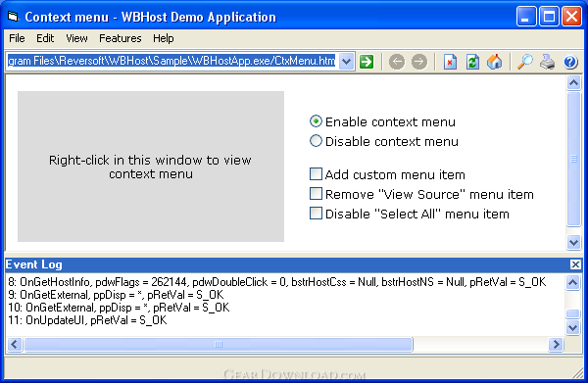The width and height of the screenshot is (588, 383).
Task: Click Event Log horizontal scrollbar thumb
Action: pos(219,344)
